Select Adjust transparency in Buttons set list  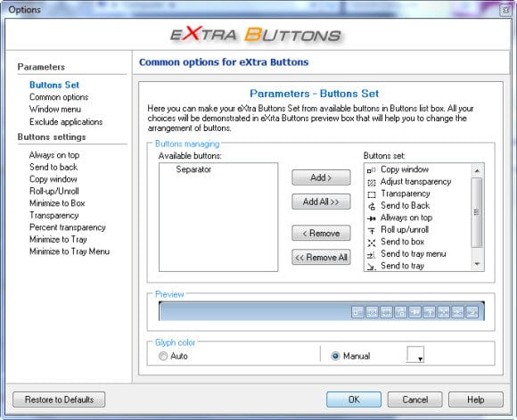tap(415, 182)
